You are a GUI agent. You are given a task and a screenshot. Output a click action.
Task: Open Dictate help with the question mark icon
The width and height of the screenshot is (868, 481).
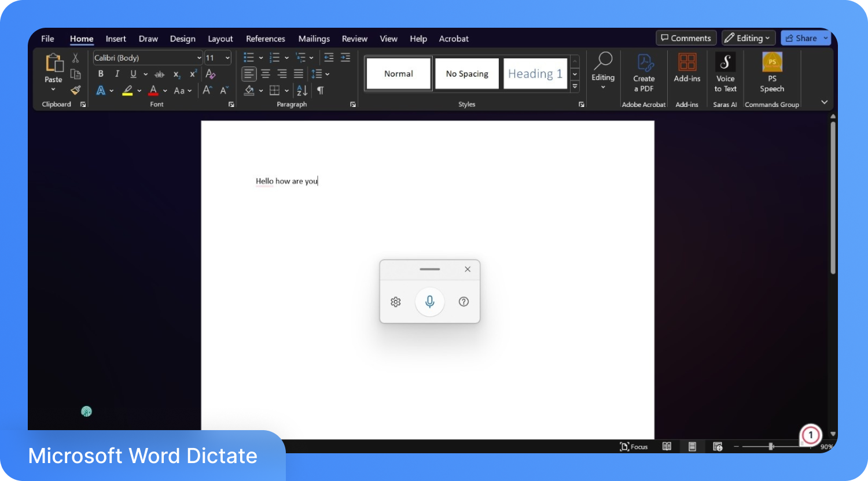pos(464,301)
